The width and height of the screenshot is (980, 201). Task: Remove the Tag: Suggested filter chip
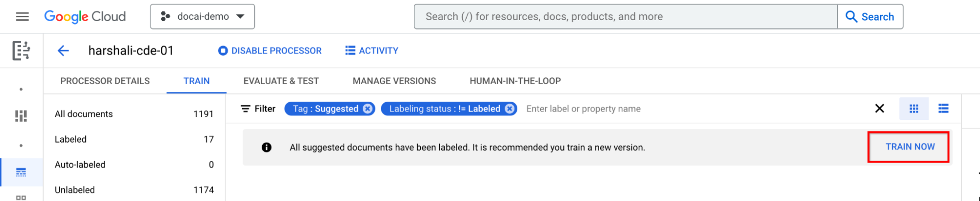click(368, 109)
